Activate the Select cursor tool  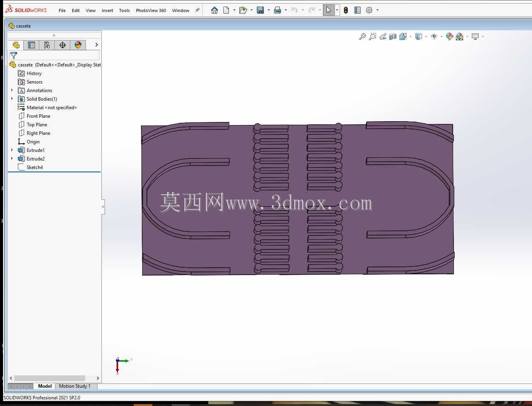[329, 10]
